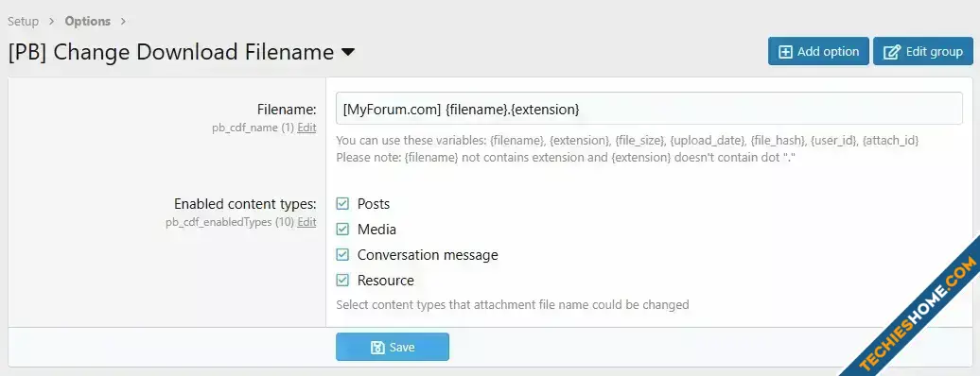
Task: Click the "Please note: {filename}" hint line
Action: coord(565,158)
